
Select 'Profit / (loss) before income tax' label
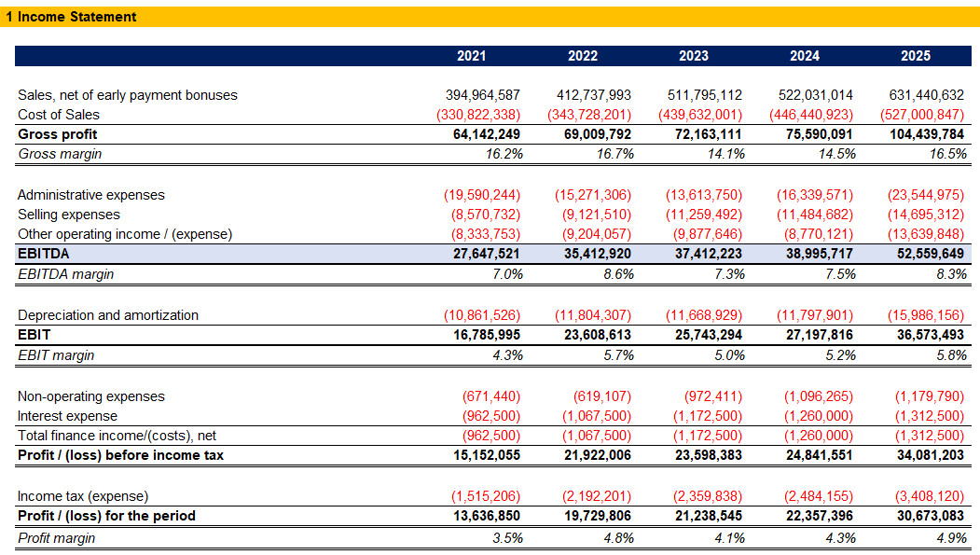(120, 455)
